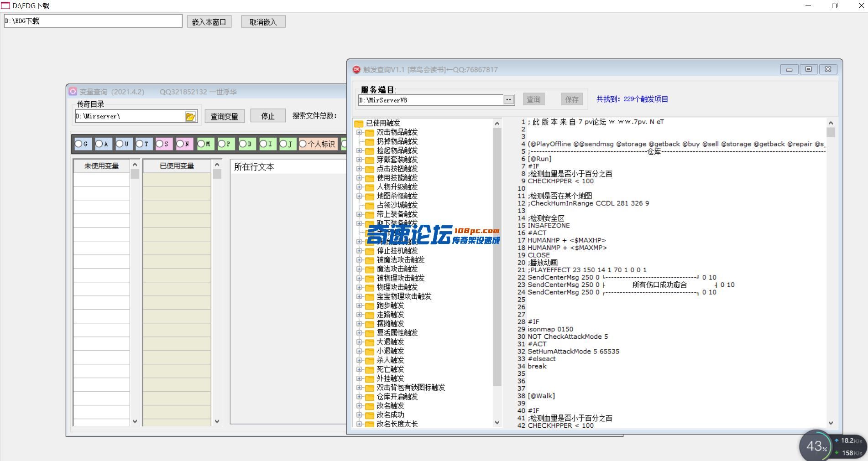Expand the 使用技能触发 tree node
Screen dimensions: 868x461
point(359,178)
